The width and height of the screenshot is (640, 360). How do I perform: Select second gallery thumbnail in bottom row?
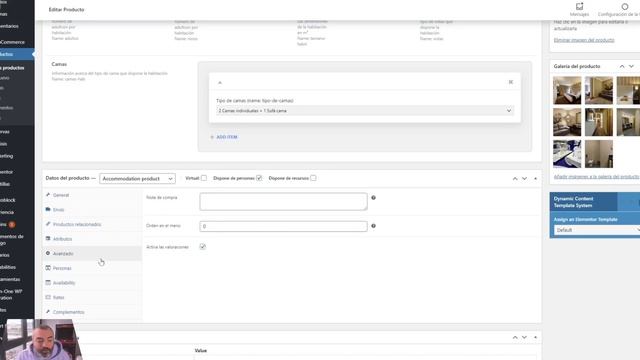coord(599,154)
